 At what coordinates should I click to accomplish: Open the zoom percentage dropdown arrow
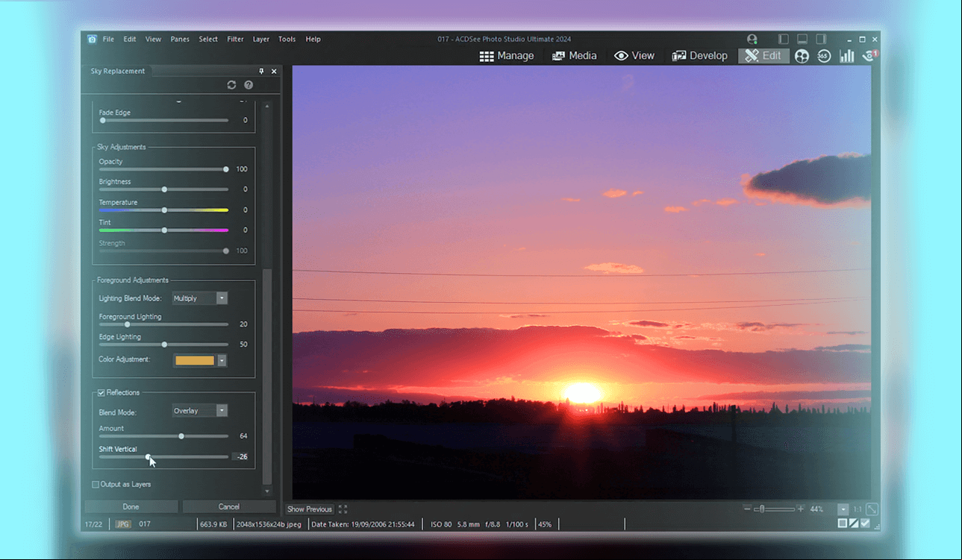click(843, 509)
